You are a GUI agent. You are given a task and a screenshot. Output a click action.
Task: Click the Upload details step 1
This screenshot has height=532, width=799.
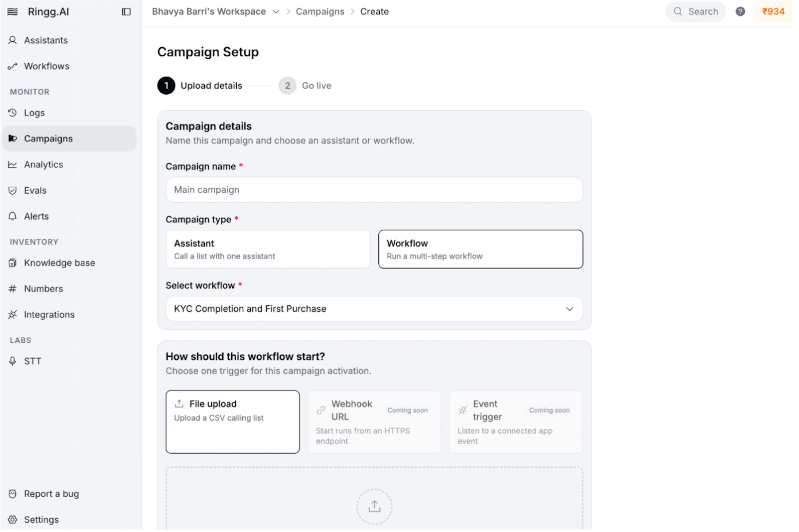(x=200, y=86)
